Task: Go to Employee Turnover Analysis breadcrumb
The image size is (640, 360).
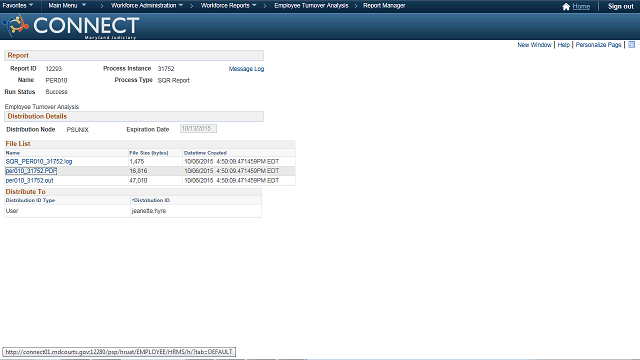Action: click(x=311, y=6)
